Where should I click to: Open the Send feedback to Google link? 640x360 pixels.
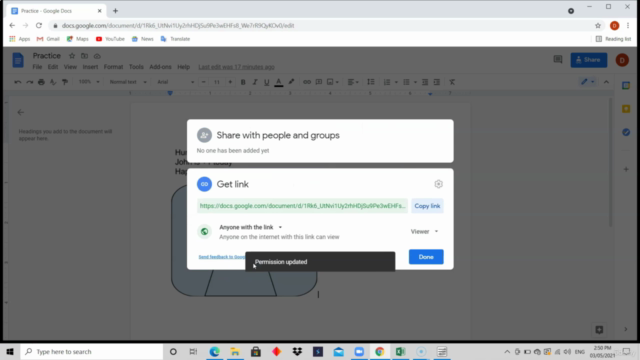[222, 257]
